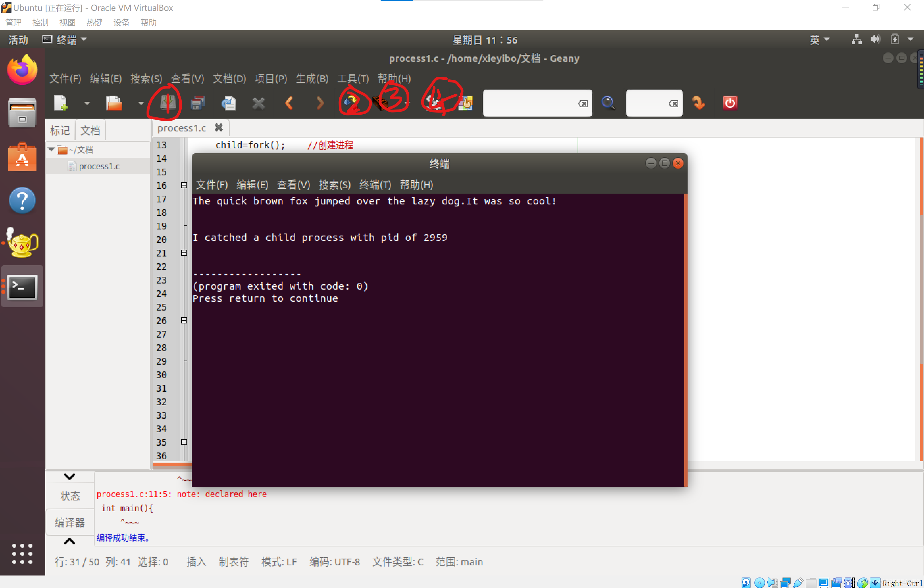
Task: Collapse code fold marker at line 21
Action: (184, 253)
